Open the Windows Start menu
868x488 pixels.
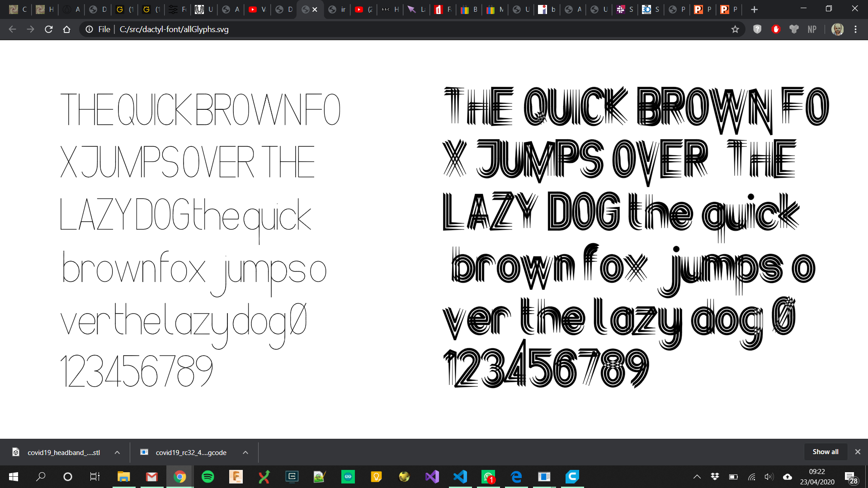click(14, 477)
